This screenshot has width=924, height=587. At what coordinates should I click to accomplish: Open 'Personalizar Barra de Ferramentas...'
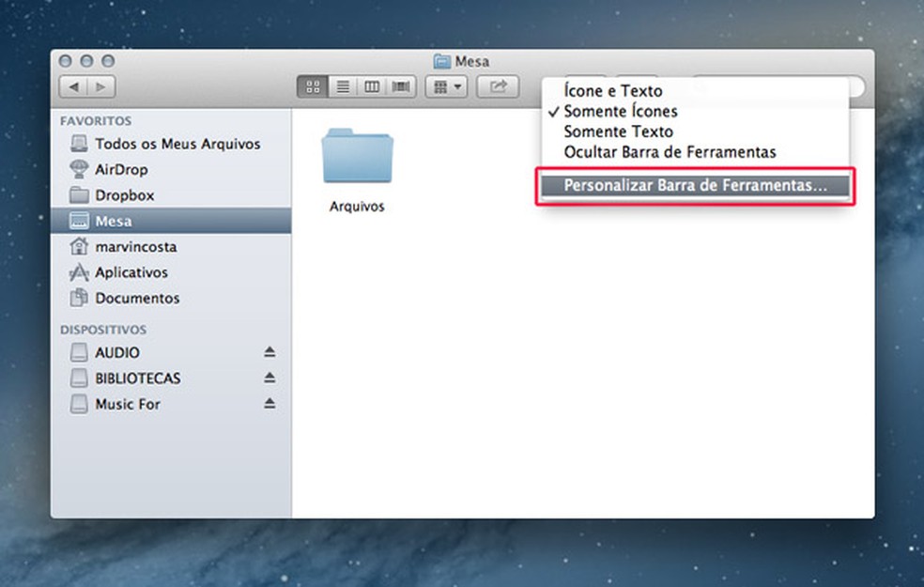pyautogui.click(x=696, y=185)
